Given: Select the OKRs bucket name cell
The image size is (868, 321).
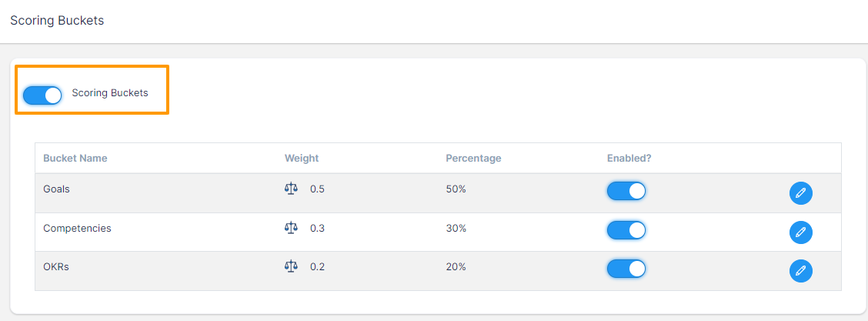Looking at the screenshot, I should [x=56, y=267].
